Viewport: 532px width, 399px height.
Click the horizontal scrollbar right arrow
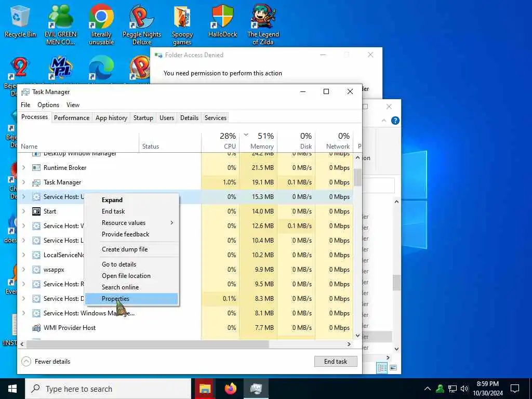click(349, 344)
